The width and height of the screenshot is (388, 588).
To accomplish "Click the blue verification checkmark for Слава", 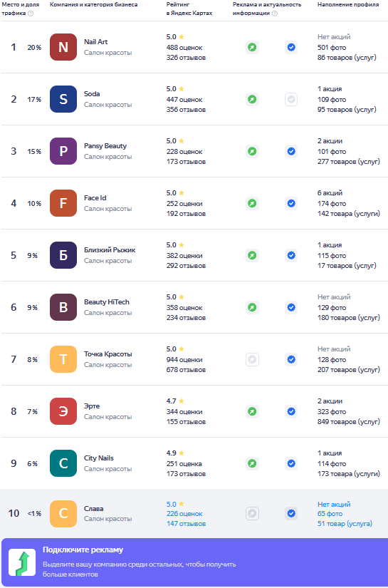I will coord(291,513).
